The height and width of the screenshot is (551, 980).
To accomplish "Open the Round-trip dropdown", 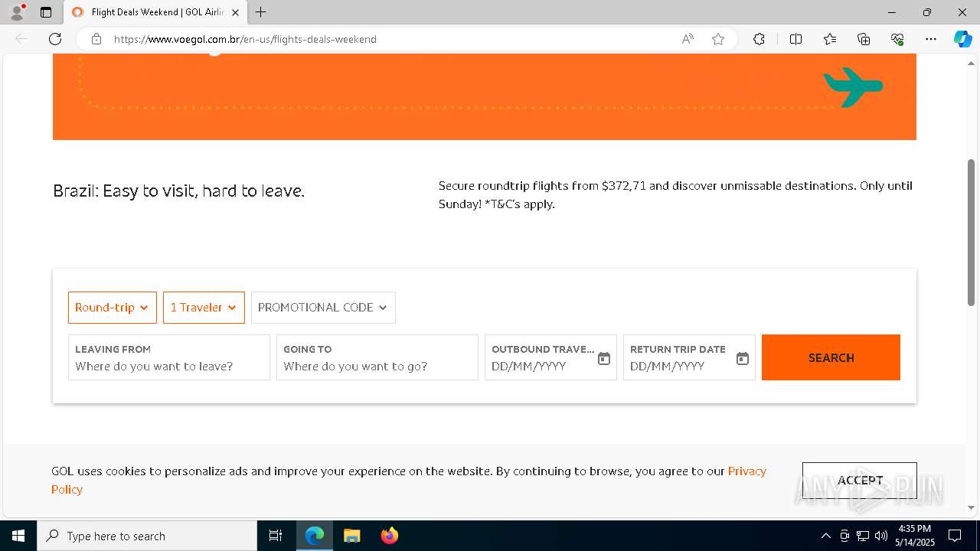I will tap(113, 308).
